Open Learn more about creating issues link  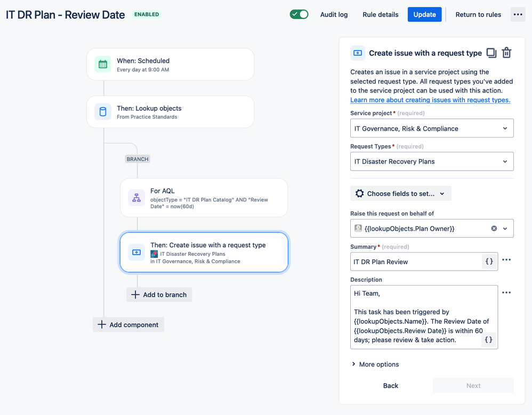pyautogui.click(x=430, y=100)
